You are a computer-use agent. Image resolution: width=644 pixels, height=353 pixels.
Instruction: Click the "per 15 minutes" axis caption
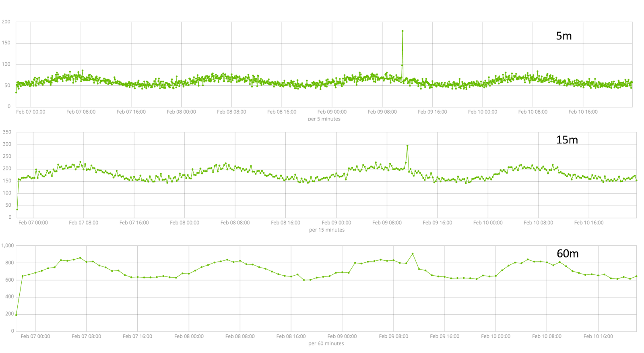click(327, 230)
